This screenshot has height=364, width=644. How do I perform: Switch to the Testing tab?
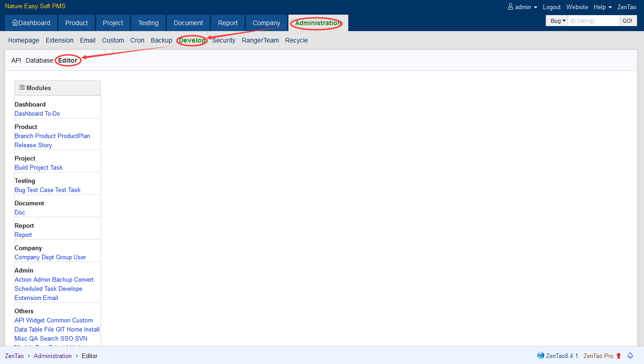(x=148, y=23)
